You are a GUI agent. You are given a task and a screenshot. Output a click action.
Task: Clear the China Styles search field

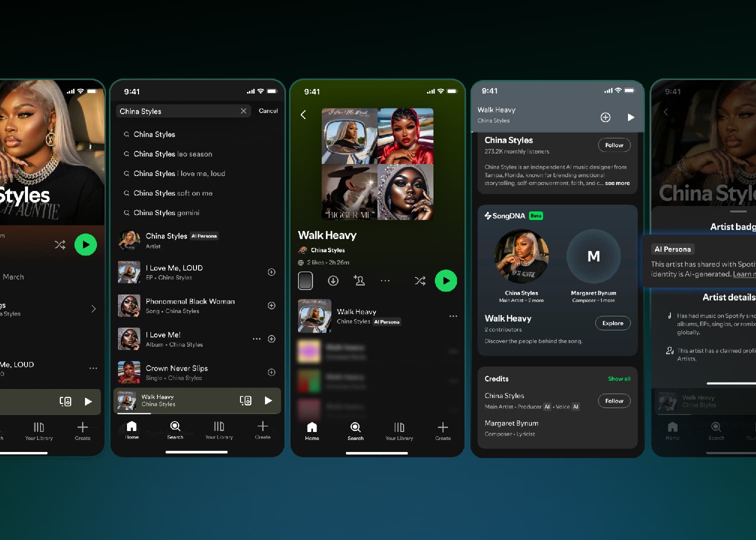[x=243, y=111]
